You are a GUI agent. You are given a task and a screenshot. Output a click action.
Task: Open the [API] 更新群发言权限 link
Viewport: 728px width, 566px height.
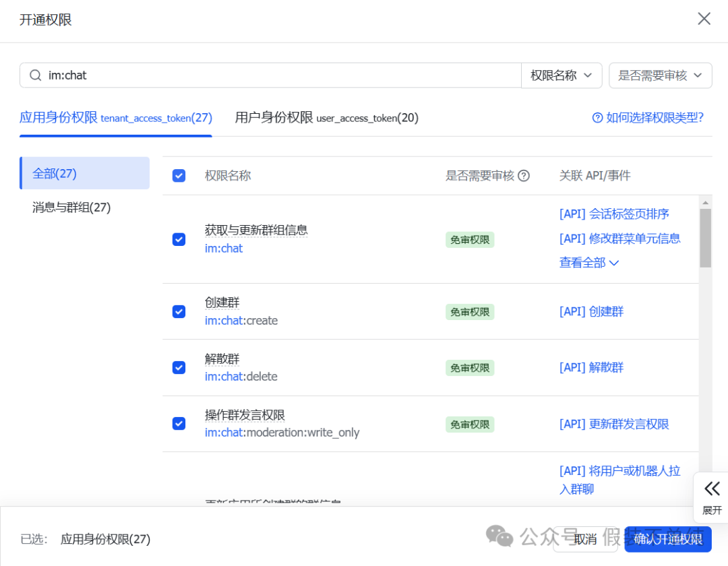pos(614,424)
